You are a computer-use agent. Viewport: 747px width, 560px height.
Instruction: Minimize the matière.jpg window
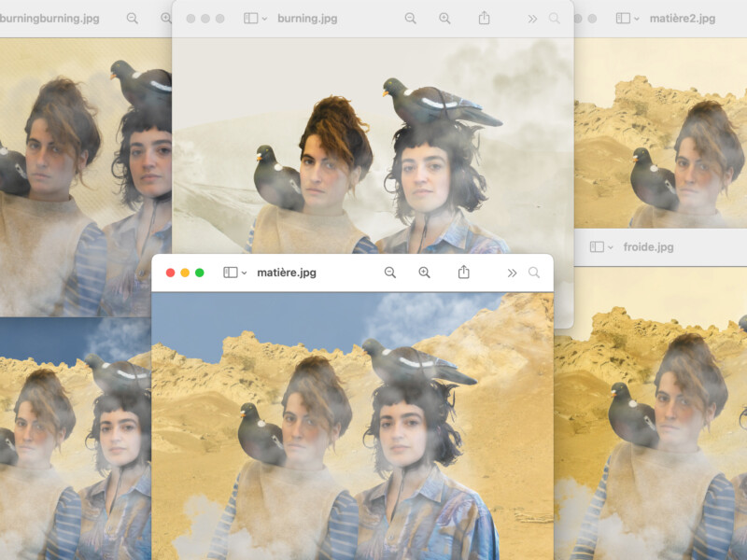[185, 273]
